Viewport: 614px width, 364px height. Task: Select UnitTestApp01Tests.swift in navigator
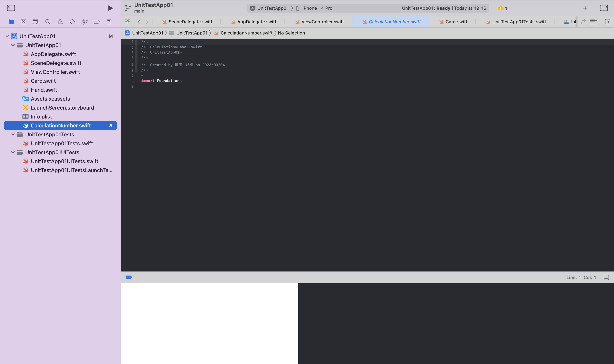[60, 143]
